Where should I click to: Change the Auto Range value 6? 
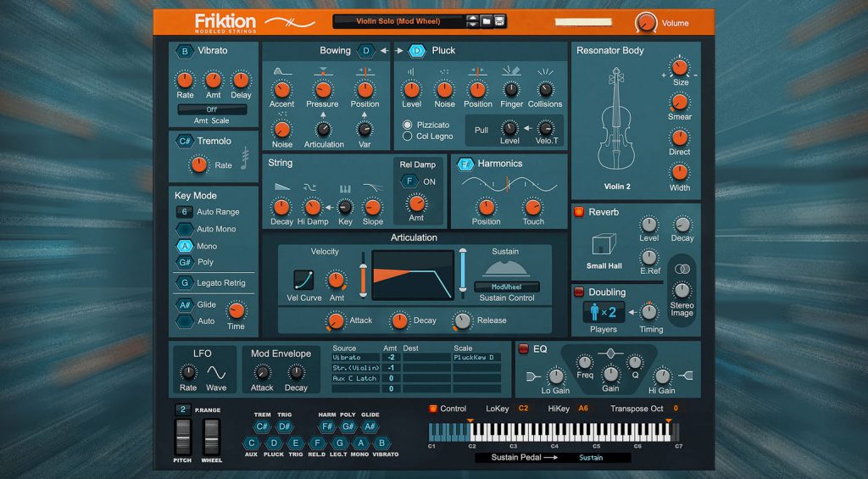click(x=184, y=212)
